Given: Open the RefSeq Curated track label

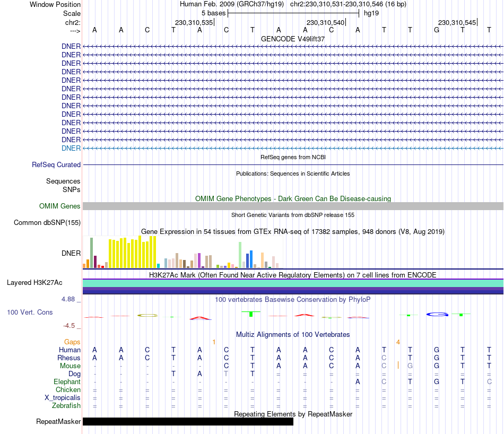Looking at the screenshot, I should [56, 164].
